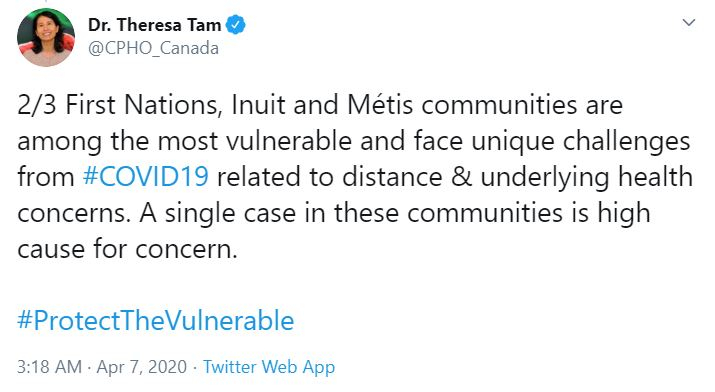Screen dimensions: 715x392
Task: Expand the tweet options chevron
Action: [689, 22]
